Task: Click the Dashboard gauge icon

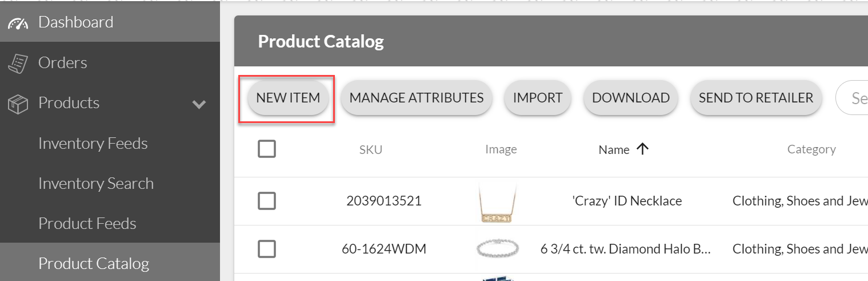Action: point(18,23)
